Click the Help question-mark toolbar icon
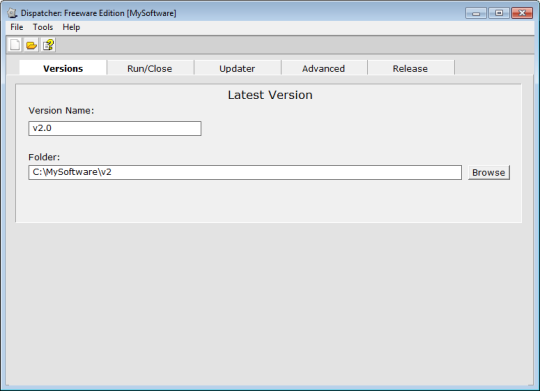 48,45
